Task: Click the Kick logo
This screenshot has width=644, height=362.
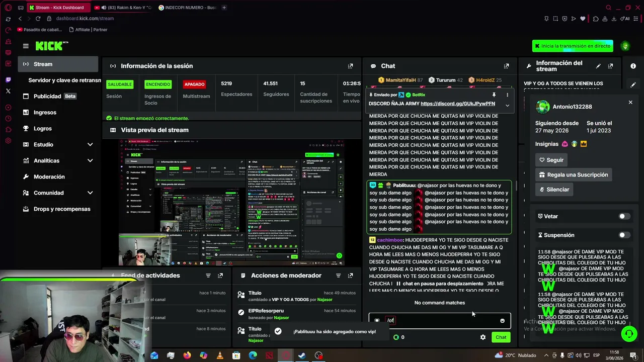Action: (52, 46)
